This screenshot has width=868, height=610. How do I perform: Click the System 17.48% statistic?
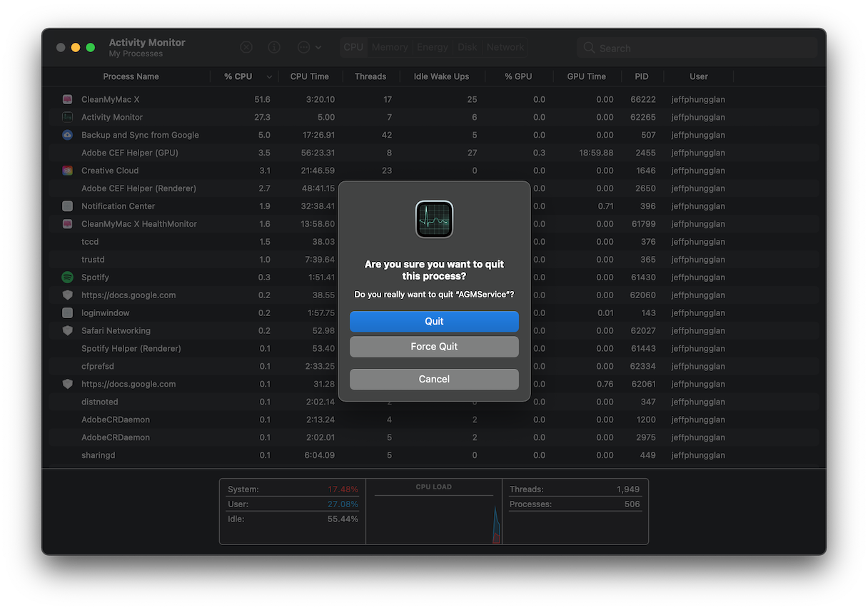293,489
